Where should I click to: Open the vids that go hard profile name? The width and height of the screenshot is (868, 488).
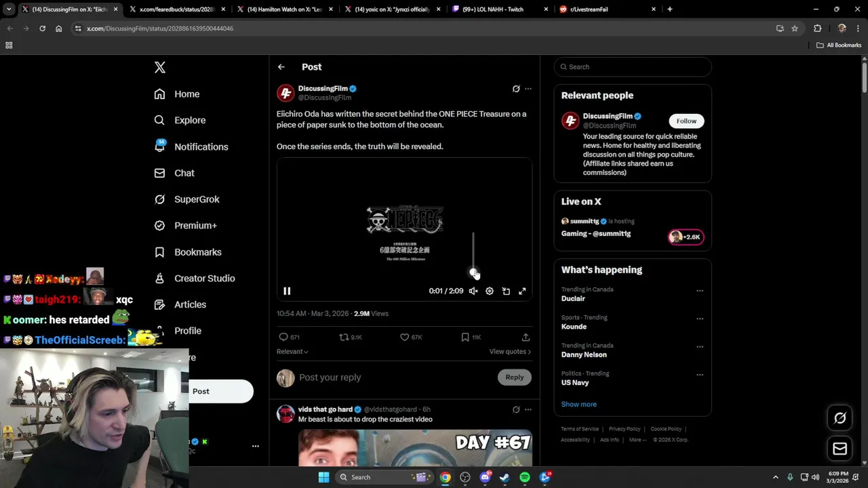(325, 409)
